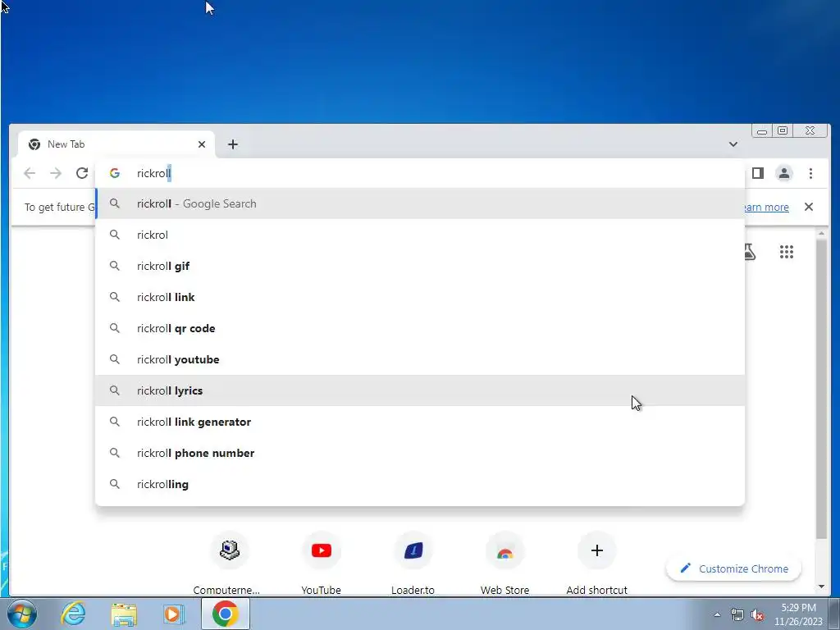840x630 pixels.
Task: Click the muted volume tray icon
Action: [x=757, y=614]
